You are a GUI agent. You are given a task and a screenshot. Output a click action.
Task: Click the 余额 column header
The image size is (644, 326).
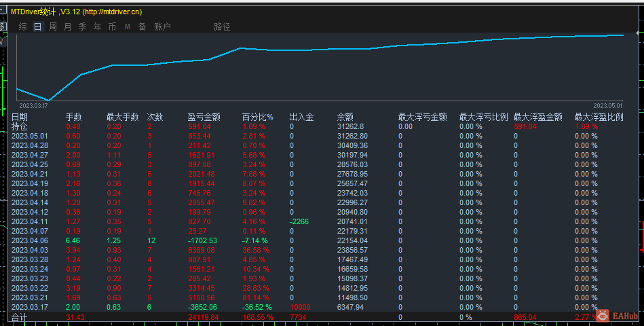(345, 117)
